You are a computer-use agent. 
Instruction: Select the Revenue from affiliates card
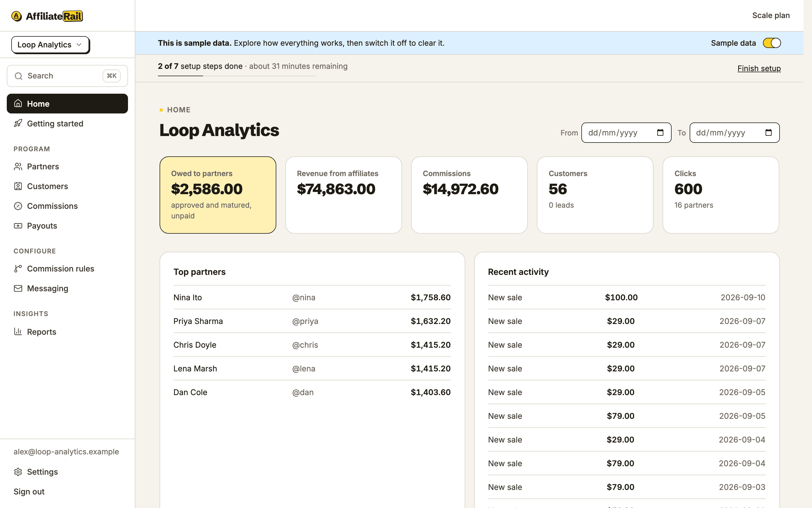[x=344, y=195]
